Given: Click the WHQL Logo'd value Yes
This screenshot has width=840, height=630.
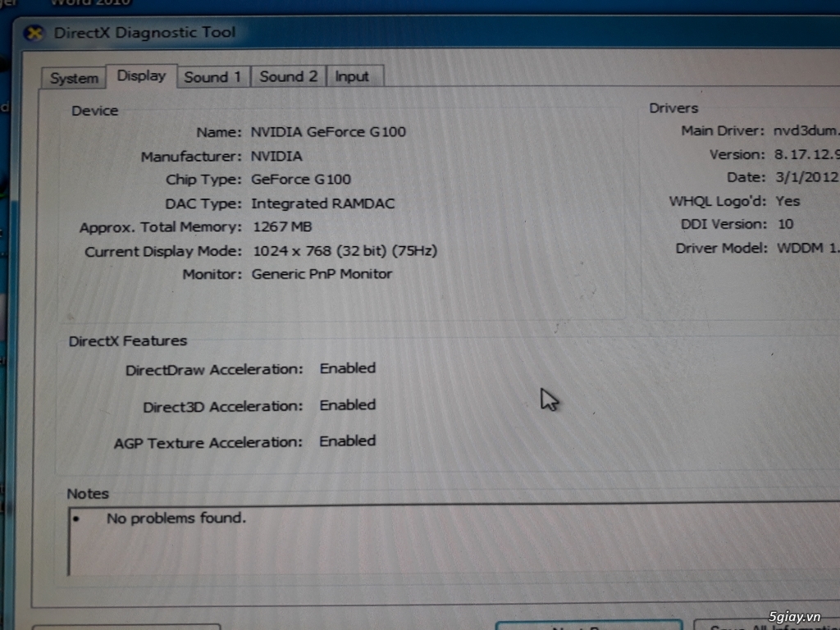Looking at the screenshot, I should point(788,202).
